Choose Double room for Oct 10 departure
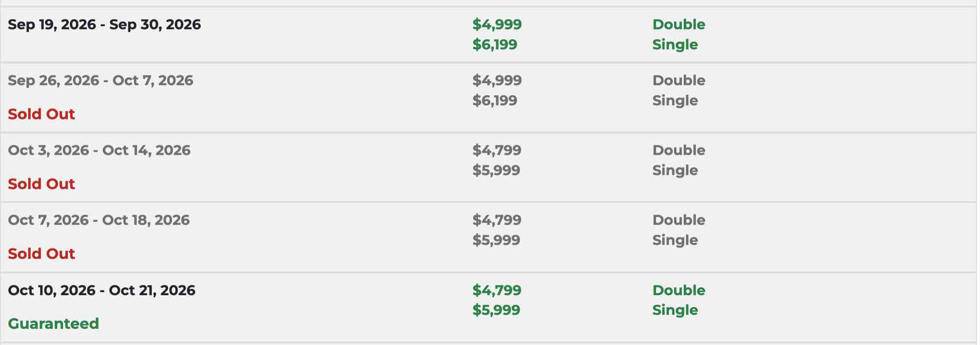Screen dimensions: 980x345 coord(678,290)
